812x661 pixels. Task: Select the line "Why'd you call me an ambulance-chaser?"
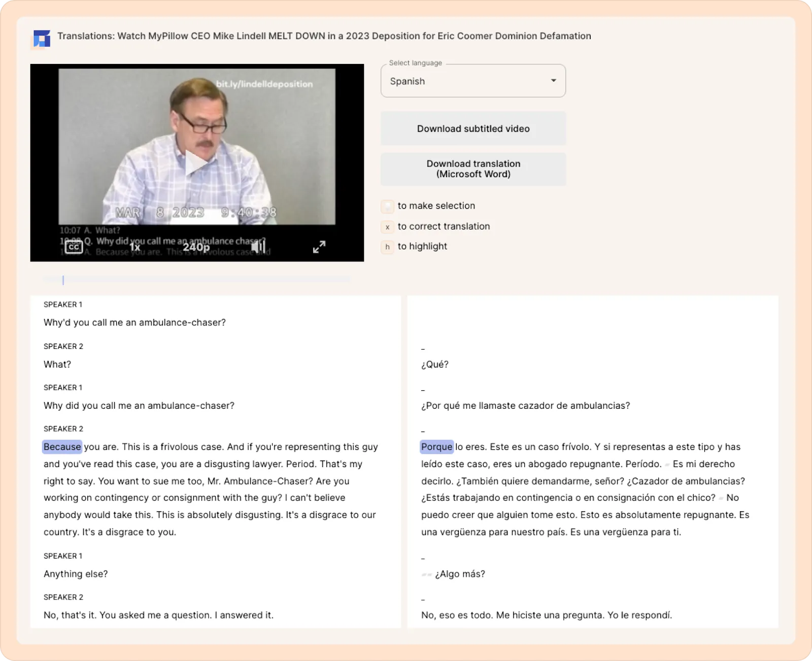pos(134,322)
